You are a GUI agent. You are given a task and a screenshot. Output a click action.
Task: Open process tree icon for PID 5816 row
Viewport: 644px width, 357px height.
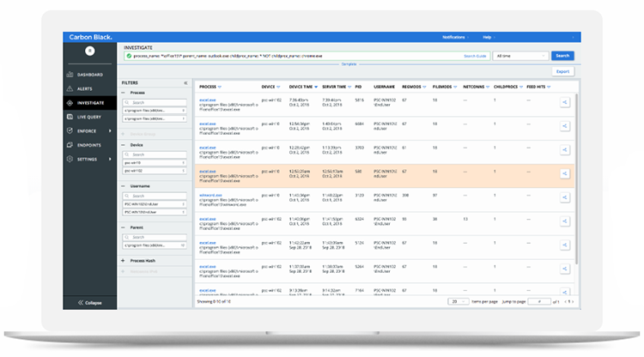(565, 102)
